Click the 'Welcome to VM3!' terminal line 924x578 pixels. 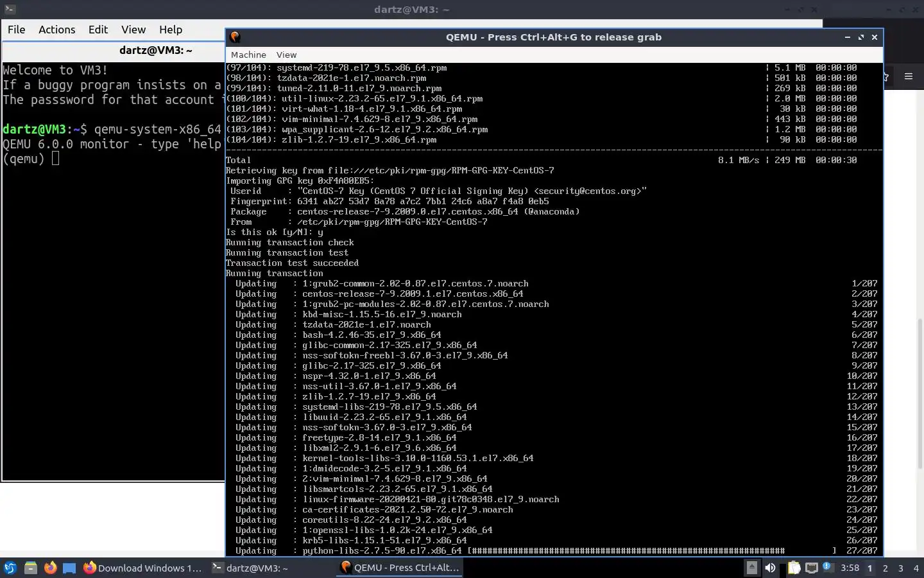click(x=55, y=70)
